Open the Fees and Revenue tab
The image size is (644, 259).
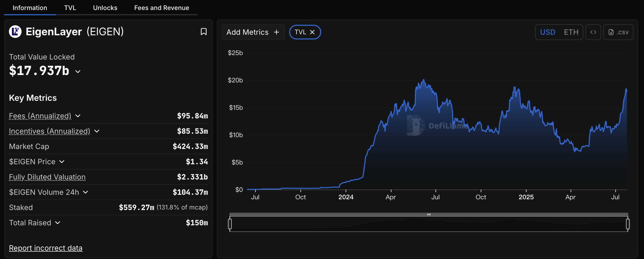pos(162,8)
